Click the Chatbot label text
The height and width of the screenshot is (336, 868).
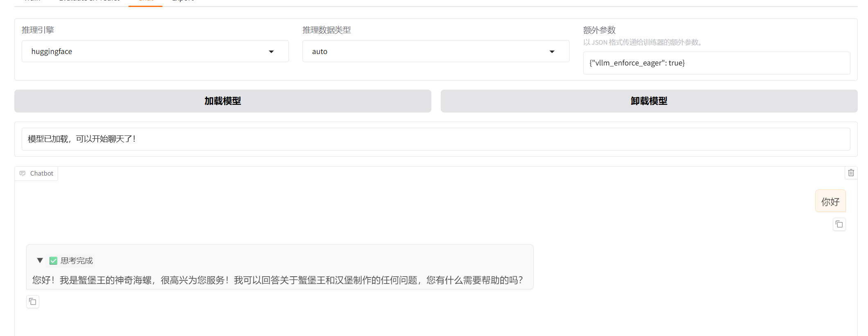42,174
